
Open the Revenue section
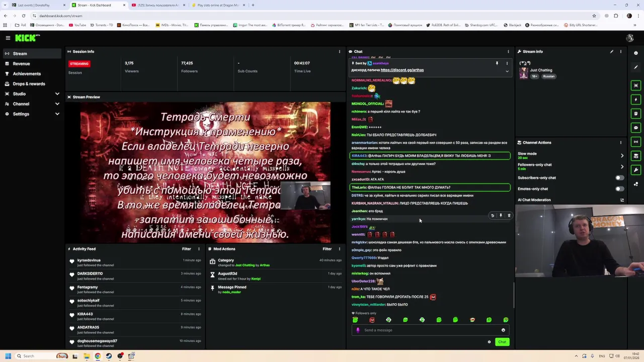tap(32, 63)
